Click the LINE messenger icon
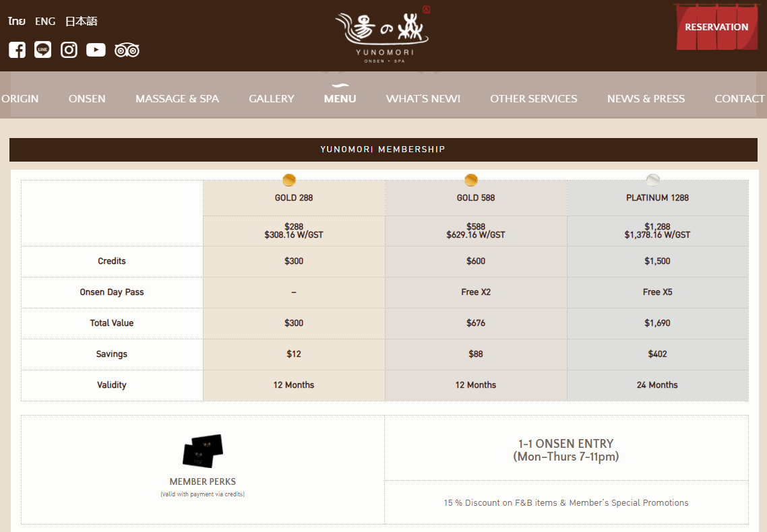This screenshot has width=767, height=532. click(43, 50)
